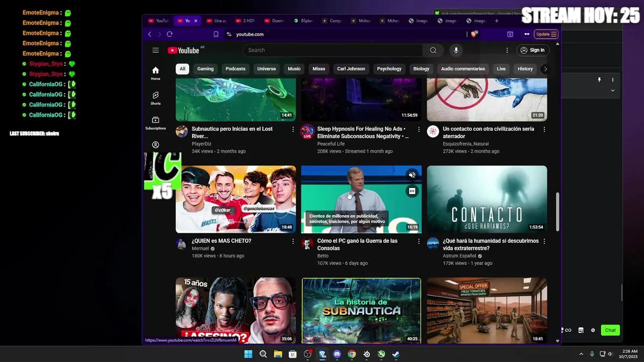Open the Special Offer tomatoes Mars thumbnail

click(x=487, y=310)
